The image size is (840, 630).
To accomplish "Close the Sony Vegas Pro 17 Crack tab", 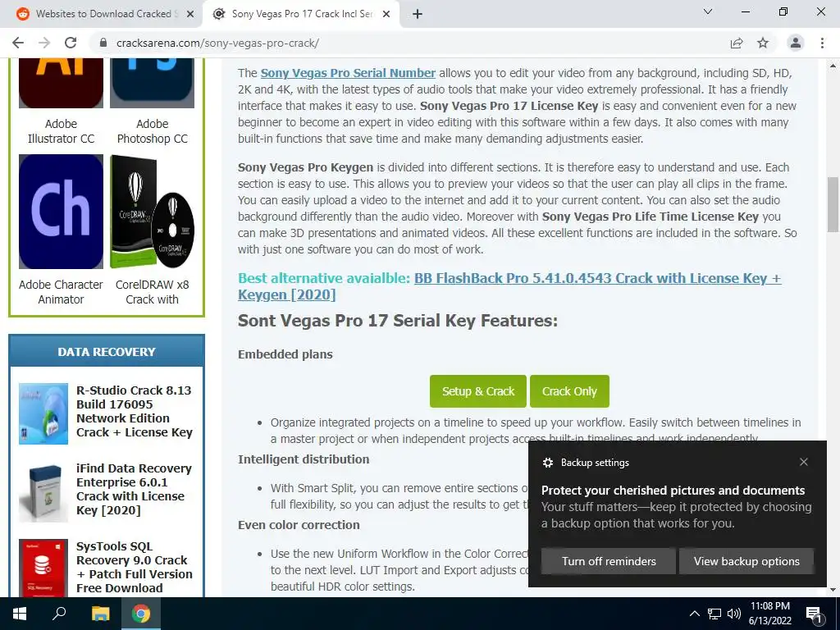I will [x=386, y=14].
